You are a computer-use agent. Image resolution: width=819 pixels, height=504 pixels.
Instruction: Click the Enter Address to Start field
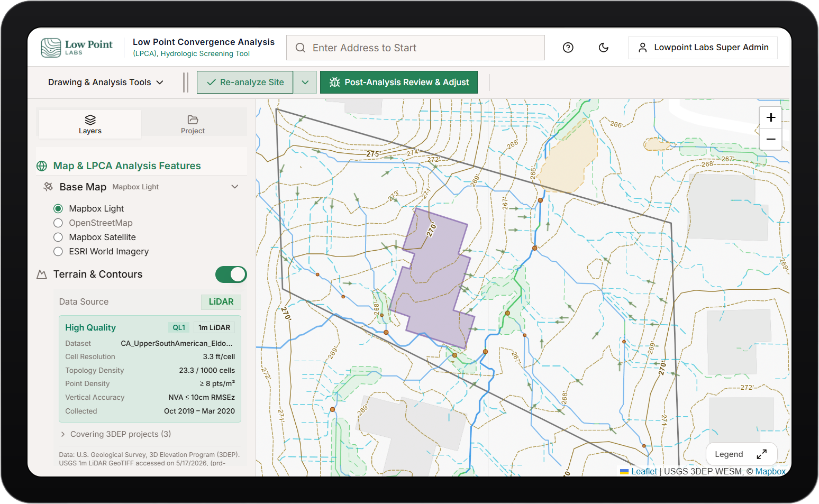[x=416, y=48]
